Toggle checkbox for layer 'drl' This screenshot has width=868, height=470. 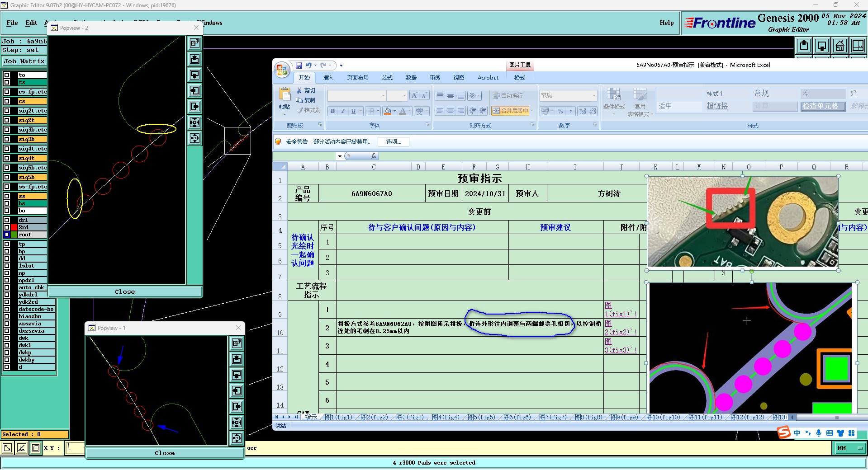pyautogui.click(x=7, y=220)
